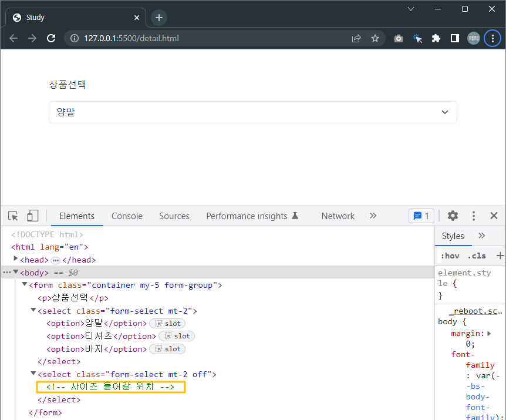Close the DevTools panel
This screenshot has width=506, height=420.
coord(494,216)
